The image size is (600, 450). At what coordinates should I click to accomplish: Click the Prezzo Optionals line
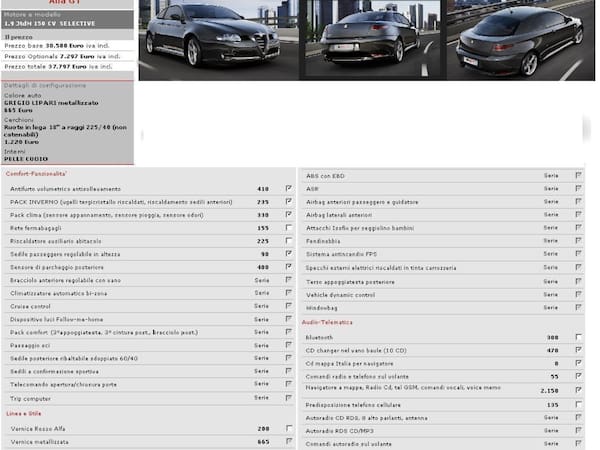tap(62, 56)
